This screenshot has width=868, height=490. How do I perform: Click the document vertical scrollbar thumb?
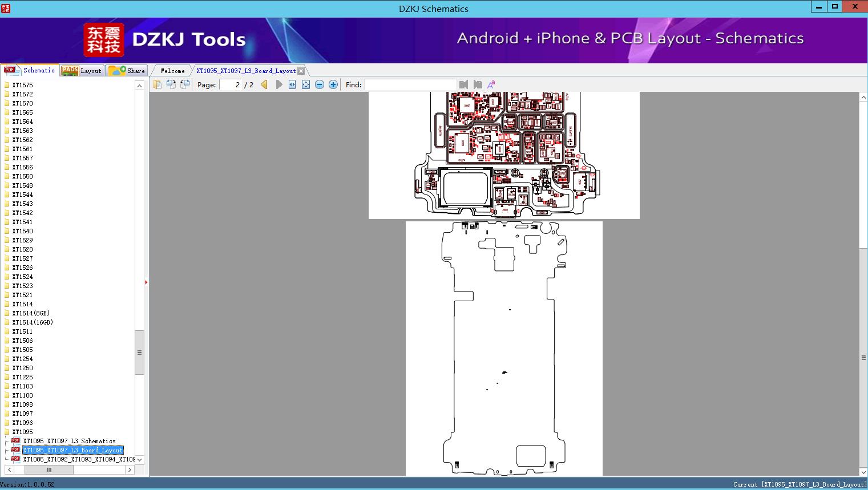click(x=863, y=358)
